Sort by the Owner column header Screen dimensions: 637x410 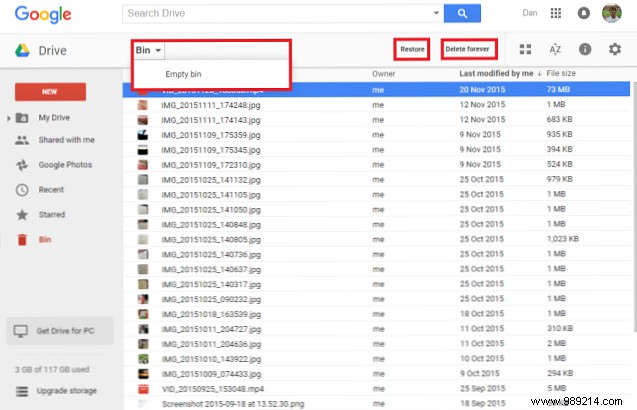[384, 74]
